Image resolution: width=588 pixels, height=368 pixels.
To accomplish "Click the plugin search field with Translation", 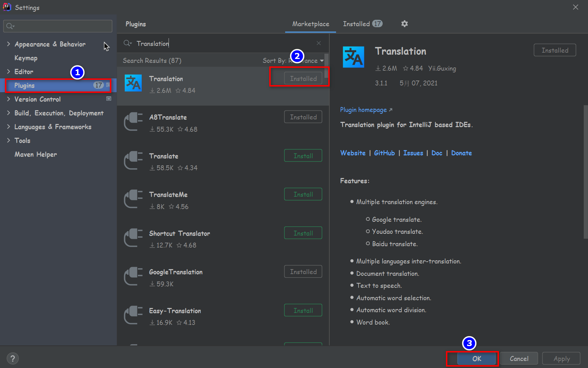I will tap(223, 43).
